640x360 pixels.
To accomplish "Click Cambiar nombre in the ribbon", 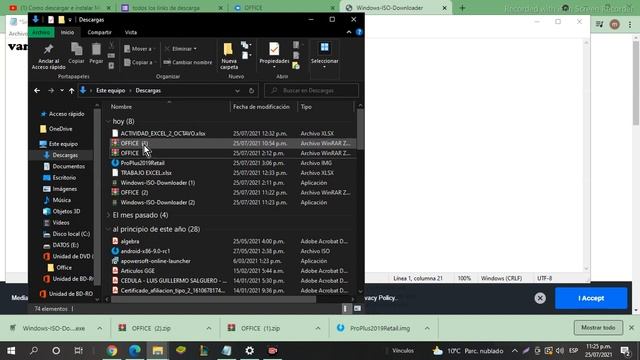I will (188, 62).
